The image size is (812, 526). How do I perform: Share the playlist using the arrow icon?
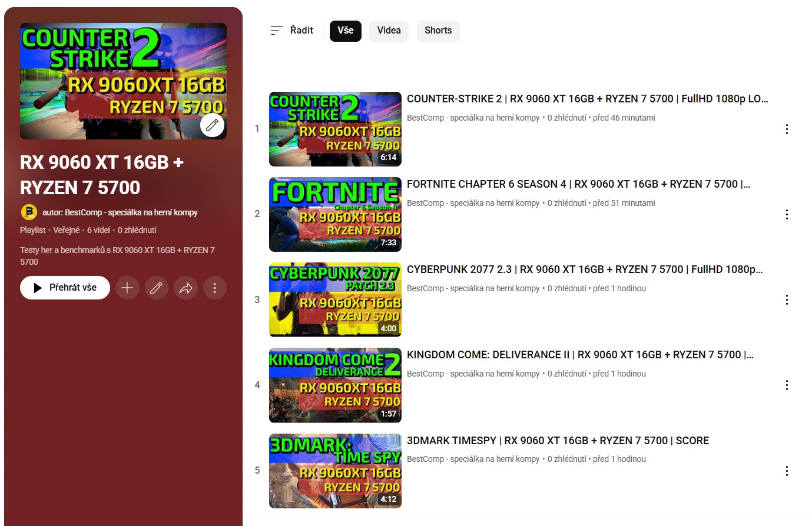click(185, 288)
